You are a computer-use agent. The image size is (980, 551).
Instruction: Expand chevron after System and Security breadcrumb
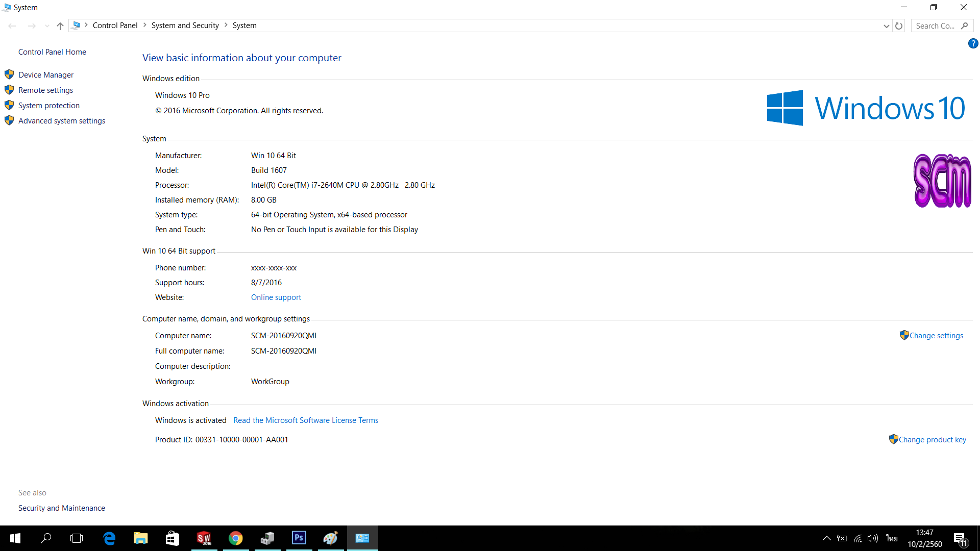[x=226, y=26]
